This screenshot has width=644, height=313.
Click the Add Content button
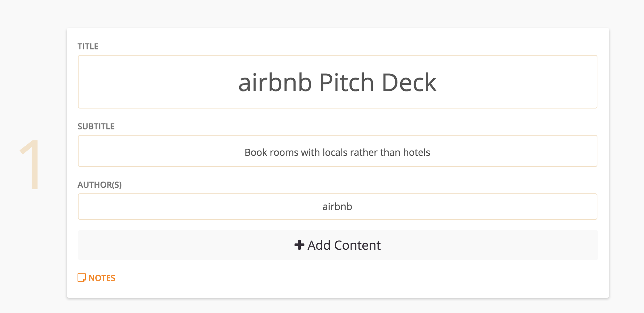point(338,245)
